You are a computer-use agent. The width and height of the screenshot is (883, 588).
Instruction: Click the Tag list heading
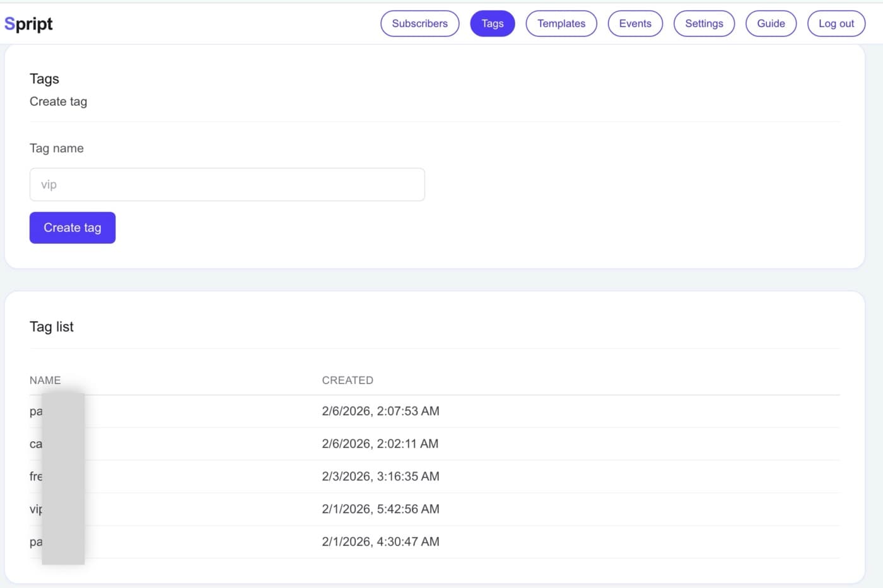tap(52, 327)
